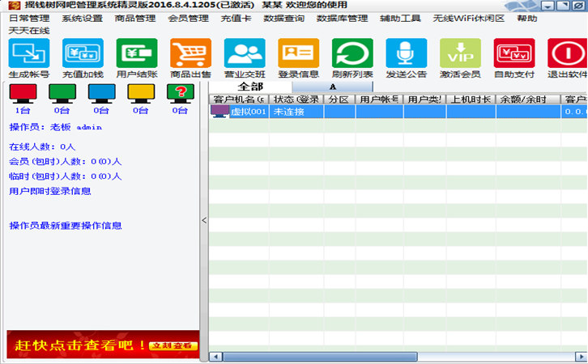This screenshot has height=364, width=588.
Task: Open the 会员管理 menu
Action: pyautogui.click(x=188, y=18)
